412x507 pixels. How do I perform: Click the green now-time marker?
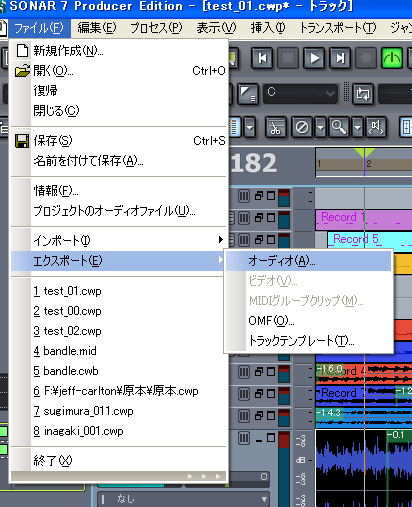364,153
